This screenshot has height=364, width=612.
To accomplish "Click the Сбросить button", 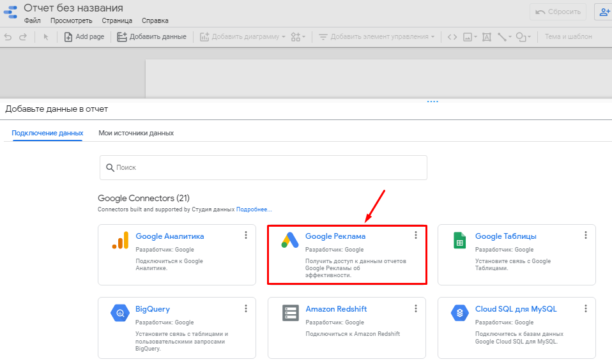I will 558,11.
